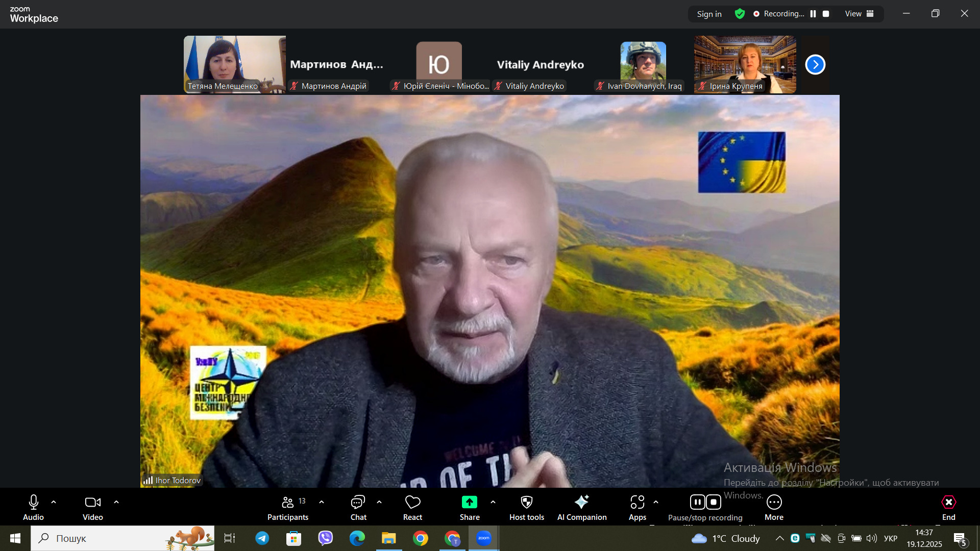Viewport: 980px width, 551px height.
Task: Pause recording in the top bar
Action: (x=813, y=14)
